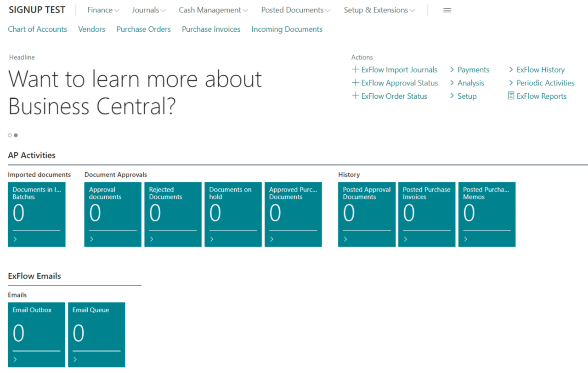Click the Document Approvals group label
Screen dimensions: 588x373
pyautogui.click(x=116, y=175)
